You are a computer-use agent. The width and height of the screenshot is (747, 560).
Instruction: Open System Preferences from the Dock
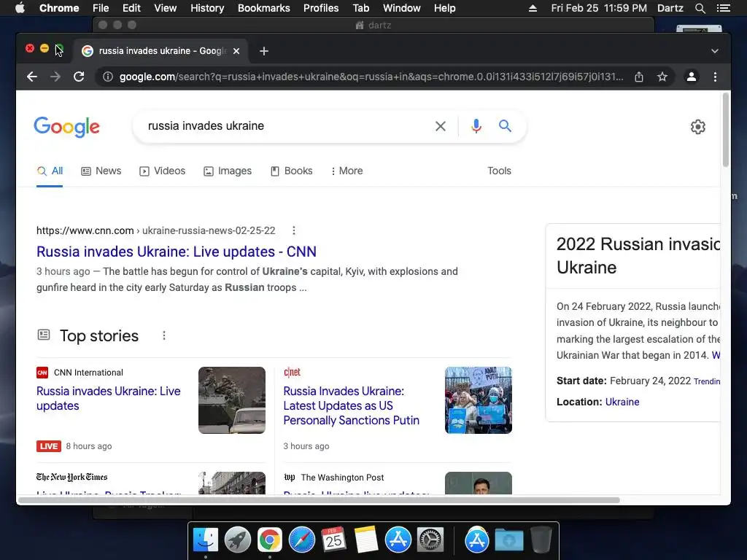(430, 540)
